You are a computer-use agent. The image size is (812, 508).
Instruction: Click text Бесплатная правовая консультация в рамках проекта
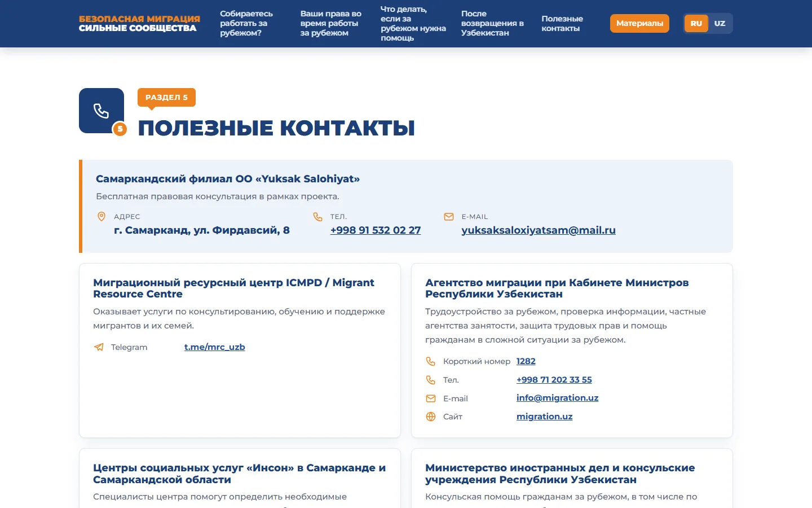(218, 196)
